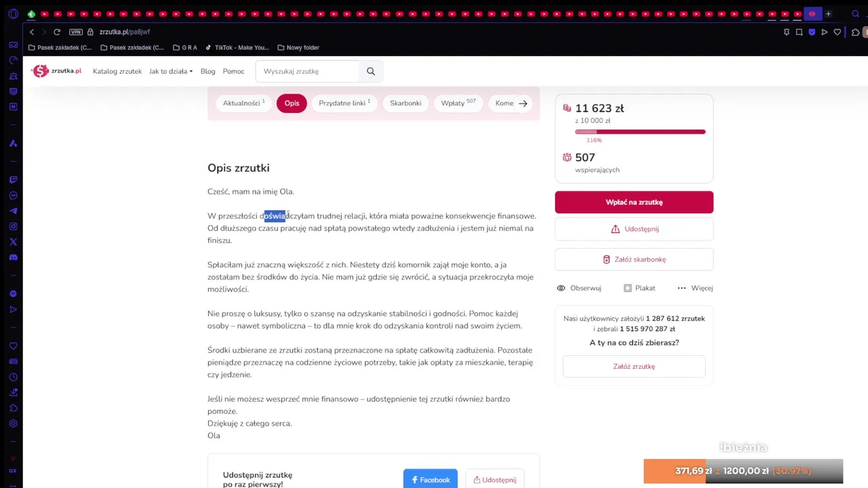Click Wpłać na zrzutkę button

634,202
